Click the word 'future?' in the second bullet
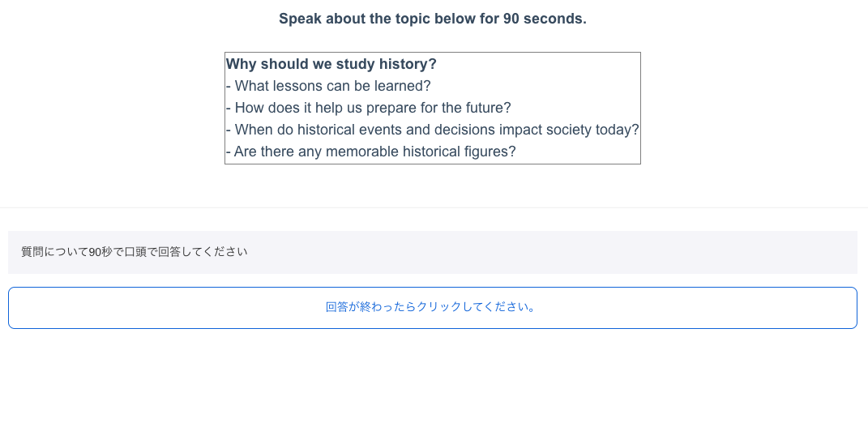868x444 pixels. coord(488,108)
